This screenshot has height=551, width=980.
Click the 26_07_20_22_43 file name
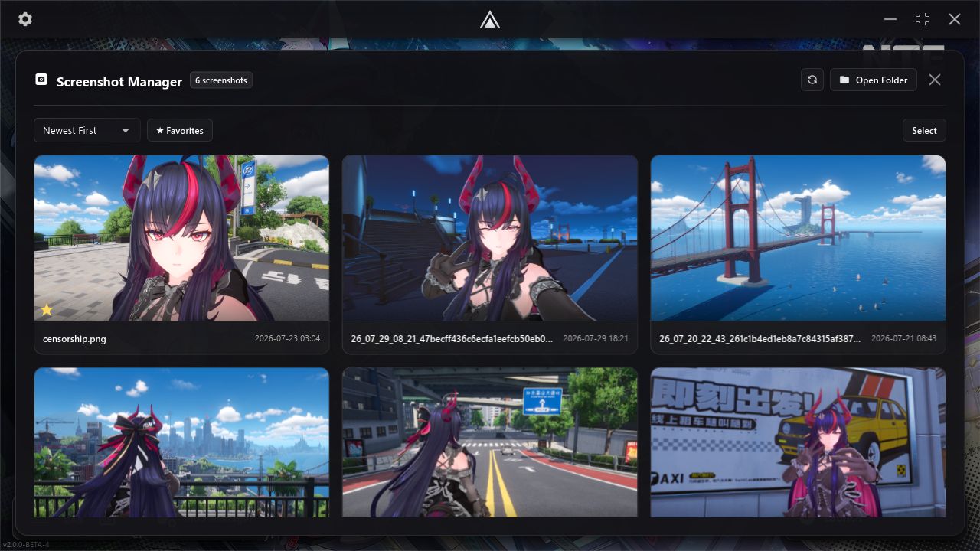click(760, 338)
